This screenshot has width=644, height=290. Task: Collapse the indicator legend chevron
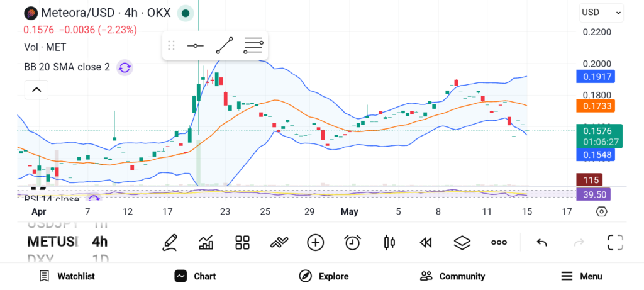pyautogui.click(x=36, y=89)
